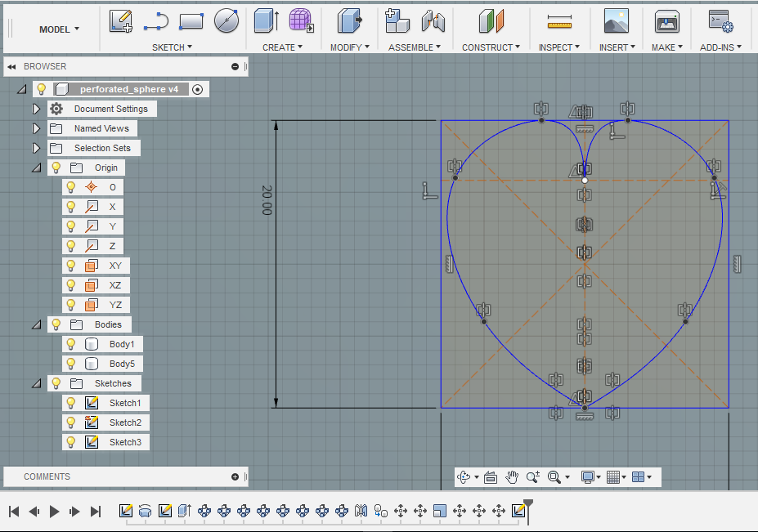The width and height of the screenshot is (758, 532).
Task: Click the Create Form icon
Action: (301, 21)
